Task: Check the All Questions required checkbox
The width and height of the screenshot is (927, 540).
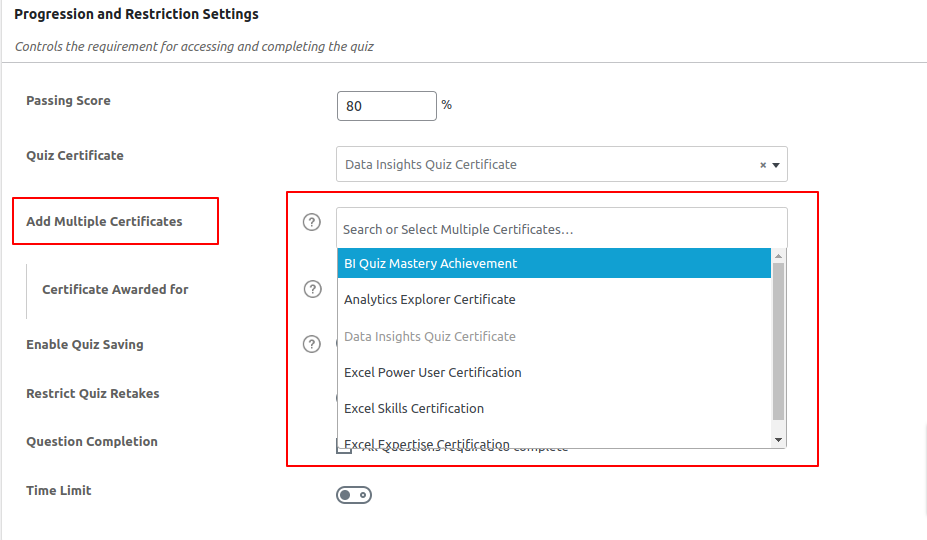Action: (344, 448)
